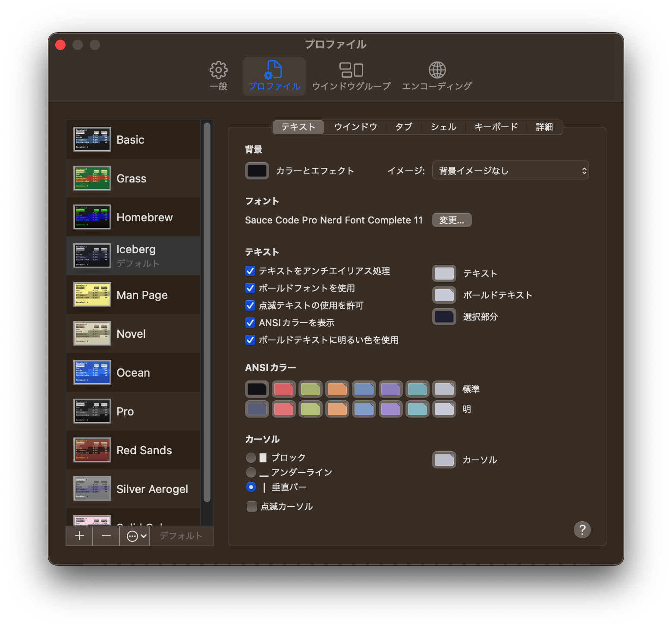Open the カーソル color well

tap(444, 460)
